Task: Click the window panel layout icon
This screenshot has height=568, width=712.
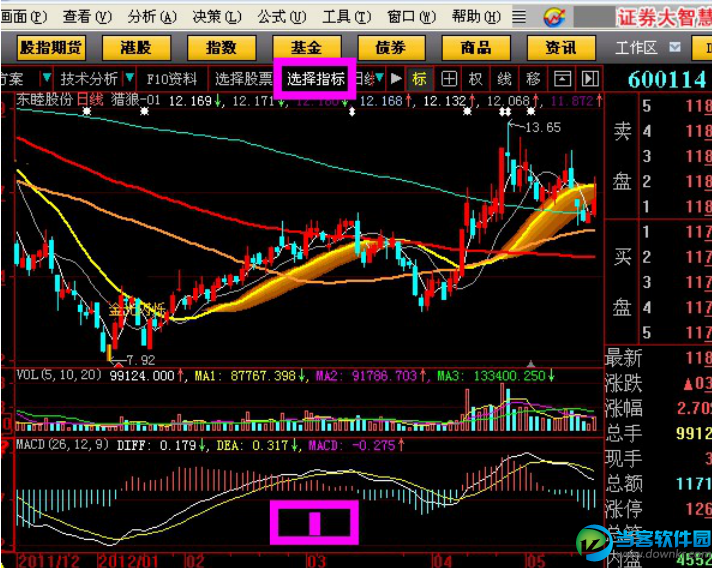Action: [562, 79]
